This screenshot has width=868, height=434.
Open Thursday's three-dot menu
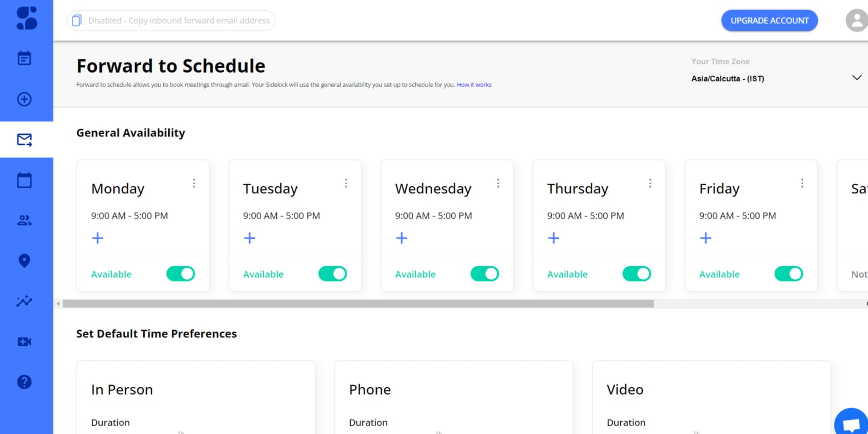click(650, 183)
